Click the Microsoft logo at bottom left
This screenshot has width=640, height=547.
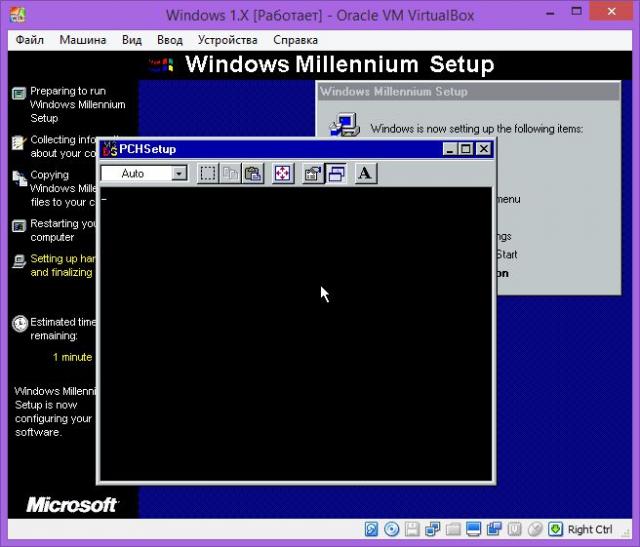click(x=72, y=505)
